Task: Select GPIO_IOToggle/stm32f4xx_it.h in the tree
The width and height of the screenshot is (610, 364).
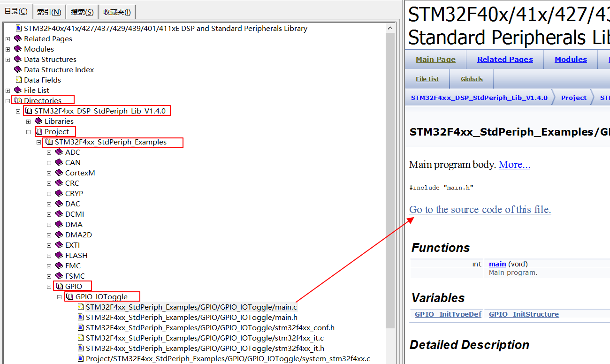Action: (205, 348)
